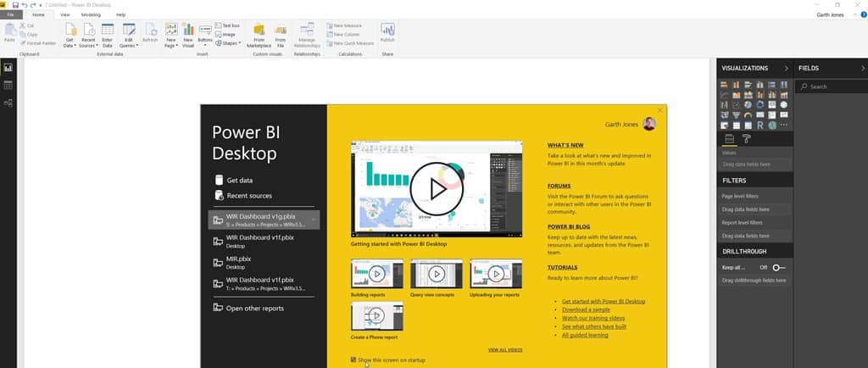Switch to Report view in left sidebar
Image resolution: width=868 pixels, height=368 pixels.
[x=8, y=68]
